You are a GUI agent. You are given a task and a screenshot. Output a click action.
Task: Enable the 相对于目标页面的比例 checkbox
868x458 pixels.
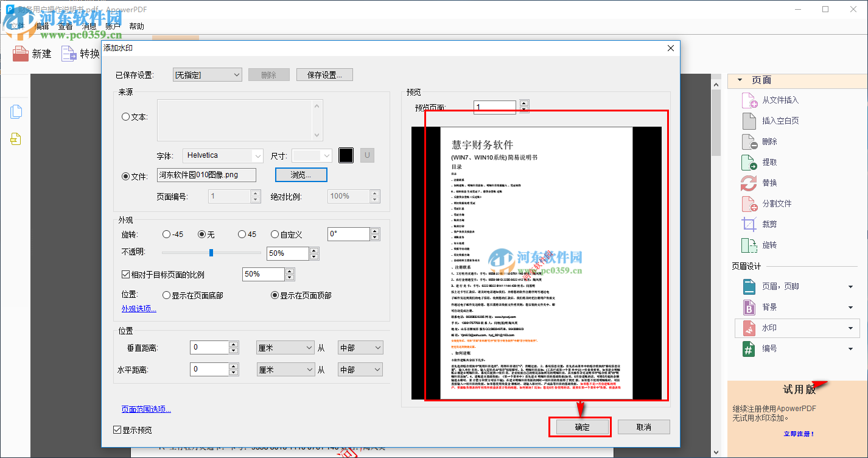[x=125, y=274]
